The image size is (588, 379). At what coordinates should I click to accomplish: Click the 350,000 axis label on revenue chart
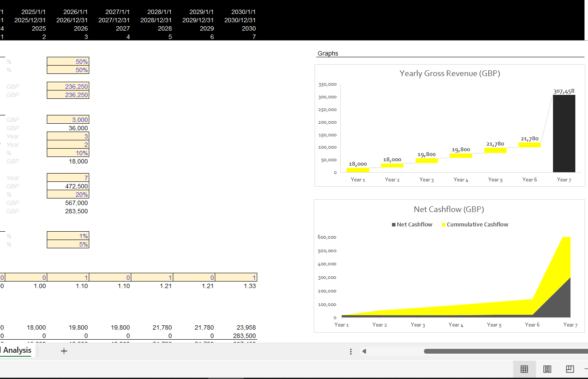pos(328,84)
